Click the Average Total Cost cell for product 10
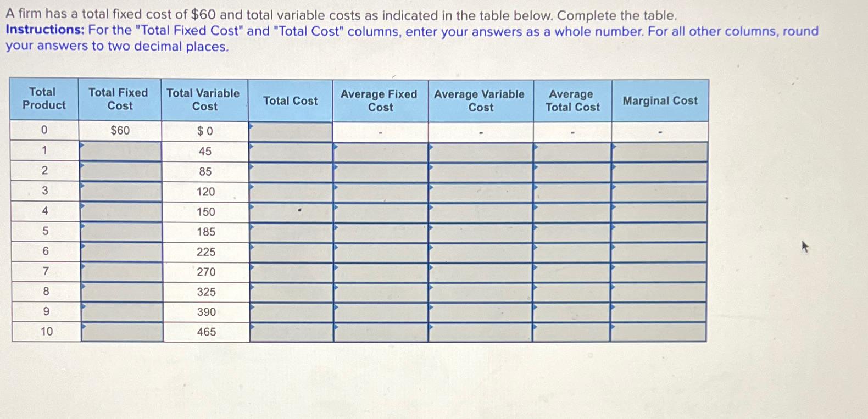 [571, 331]
